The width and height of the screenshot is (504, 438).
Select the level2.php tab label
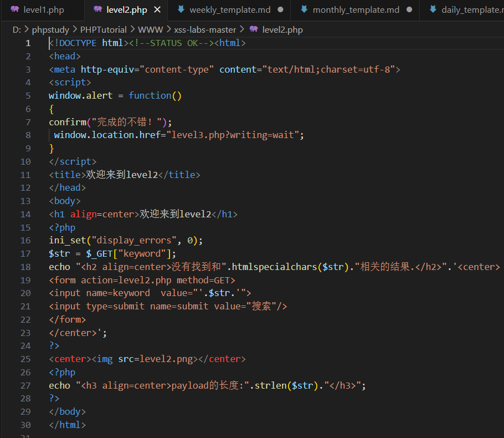(x=127, y=10)
